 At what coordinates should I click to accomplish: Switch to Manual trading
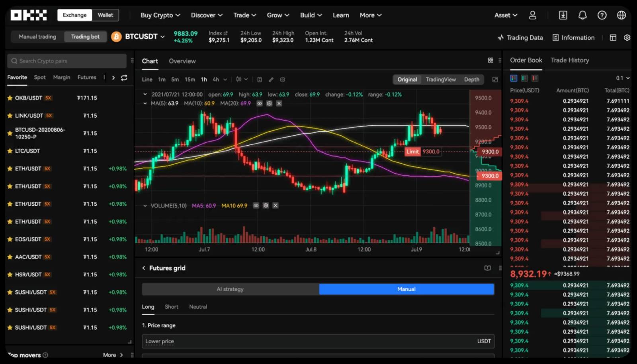pos(37,37)
